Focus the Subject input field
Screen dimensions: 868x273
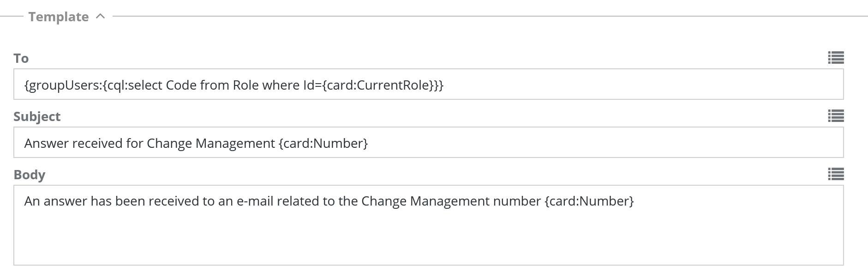600,143
